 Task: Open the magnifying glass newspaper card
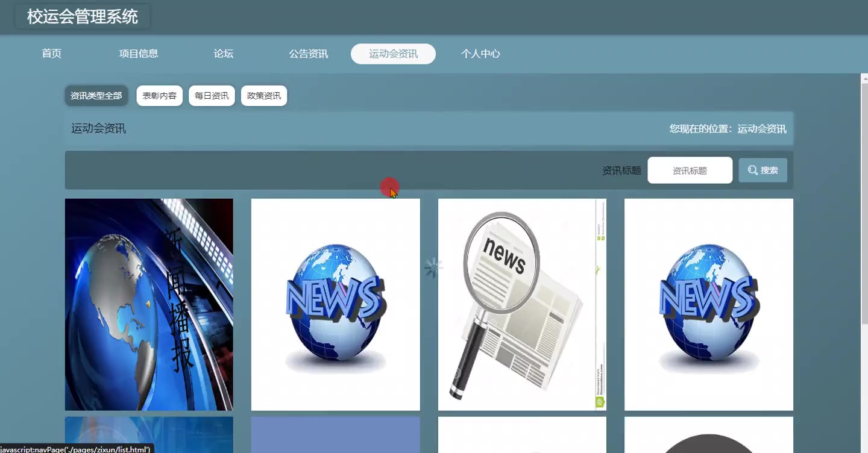pyautogui.click(x=522, y=305)
